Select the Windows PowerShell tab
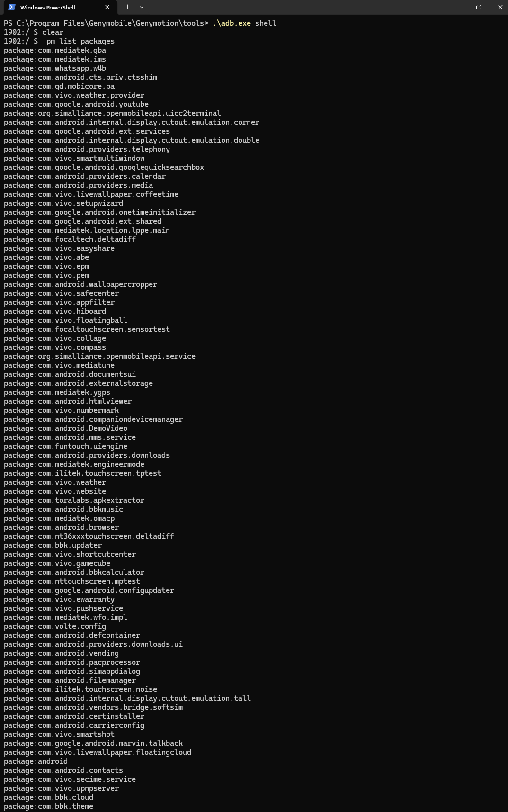 pos(52,8)
